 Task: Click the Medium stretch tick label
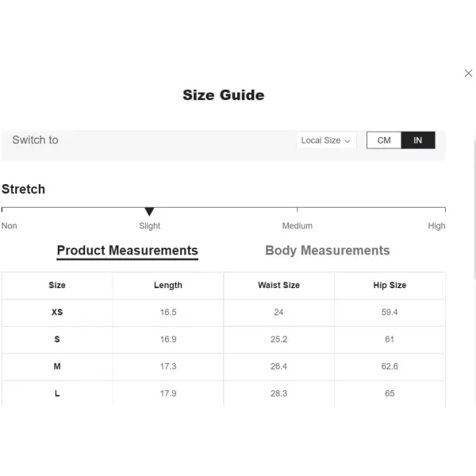(x=297, y=226)
